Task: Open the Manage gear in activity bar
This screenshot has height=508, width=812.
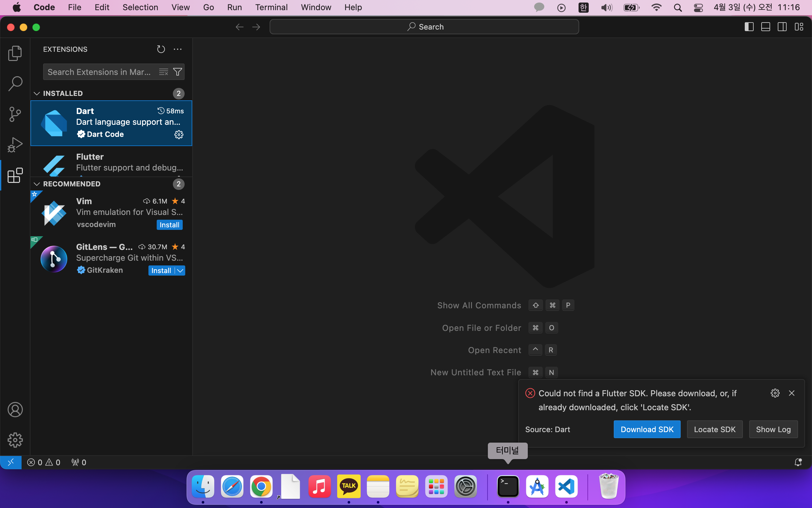Action: click(x=15, y=440)
